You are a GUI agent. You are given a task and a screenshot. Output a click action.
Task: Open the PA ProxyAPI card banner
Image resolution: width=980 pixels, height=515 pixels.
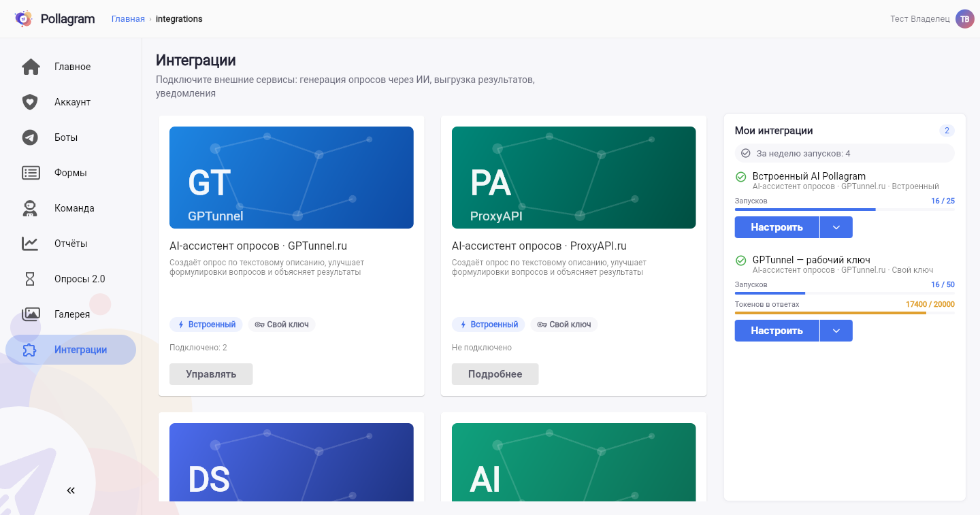point(574,178)
